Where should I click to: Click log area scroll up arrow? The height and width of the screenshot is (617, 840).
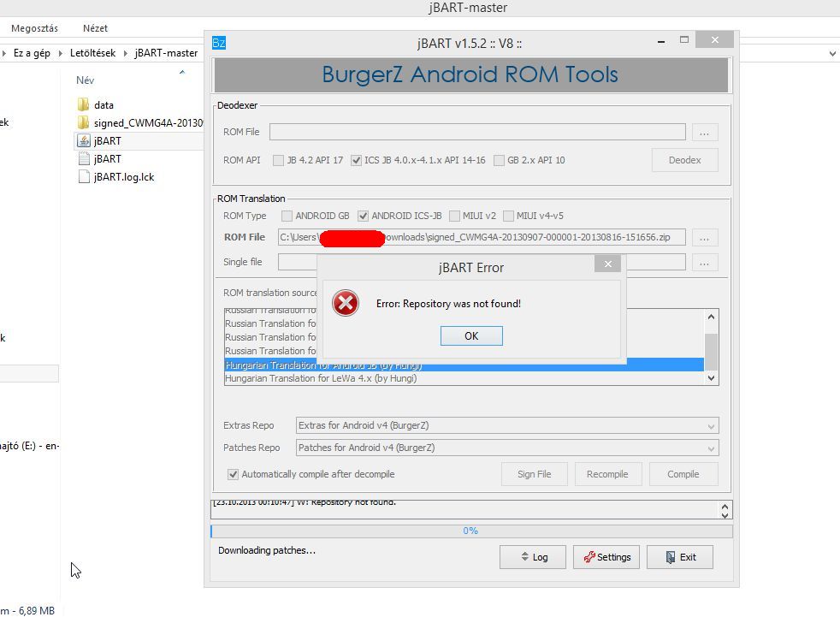[725, 506]
